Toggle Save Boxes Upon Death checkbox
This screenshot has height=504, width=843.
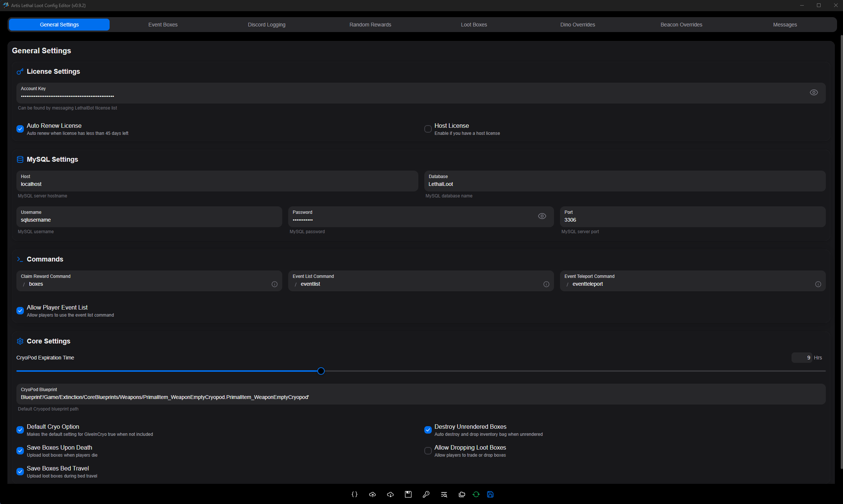click(20, 451)
